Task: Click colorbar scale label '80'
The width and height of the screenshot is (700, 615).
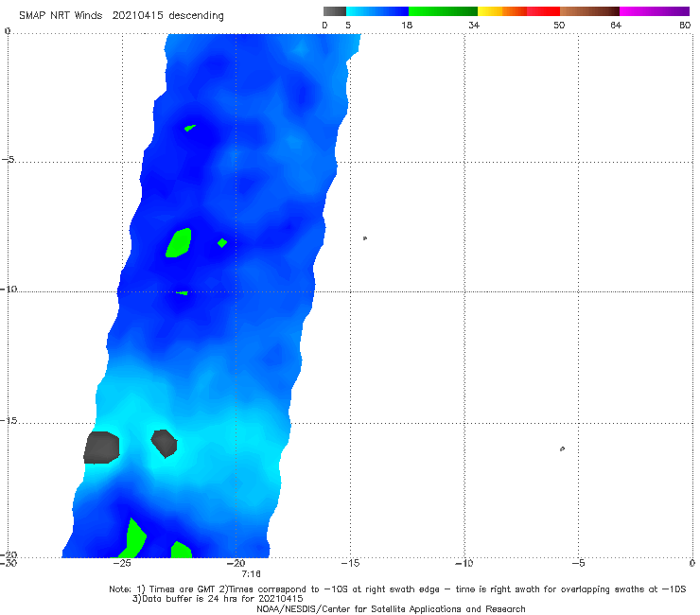Action: [685, 25]
